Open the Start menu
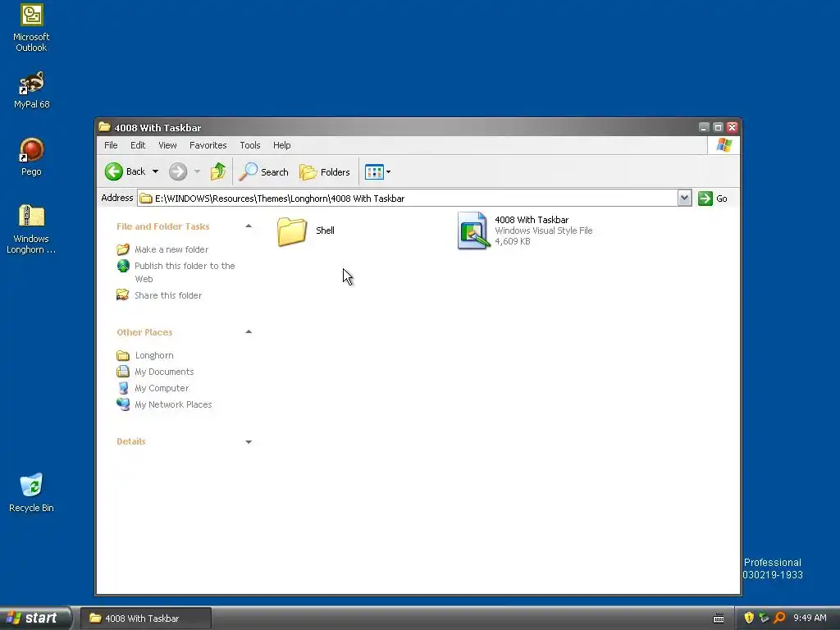Screen dimensions: 840x630 34,619
